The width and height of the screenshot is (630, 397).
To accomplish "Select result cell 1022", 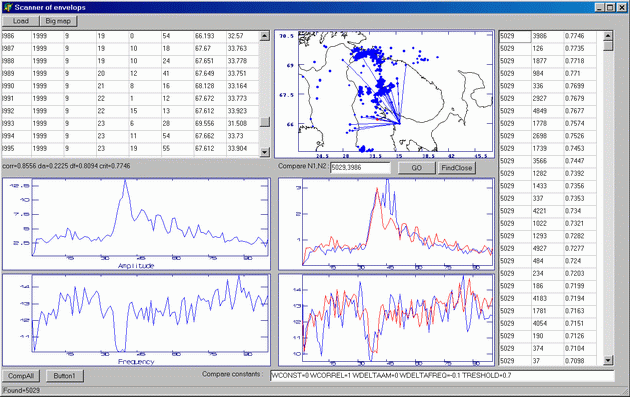I will point(547,223).
